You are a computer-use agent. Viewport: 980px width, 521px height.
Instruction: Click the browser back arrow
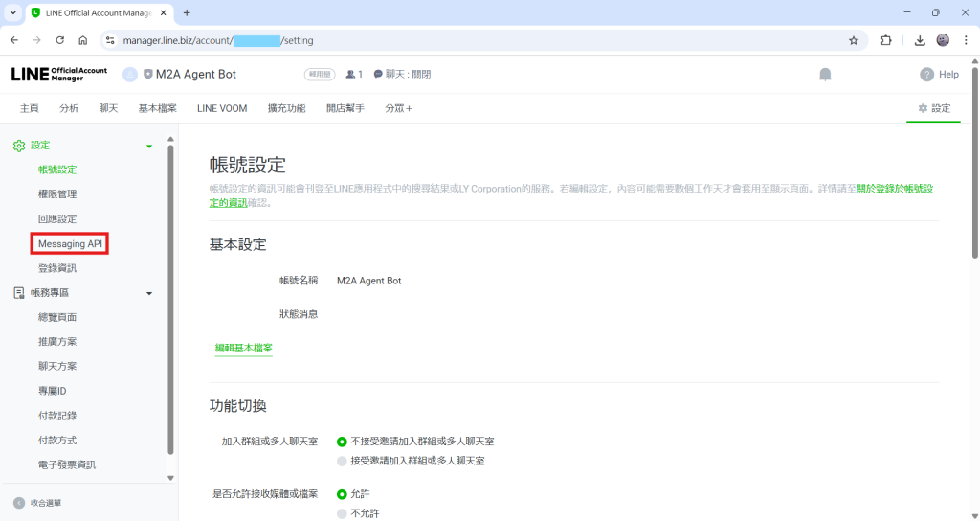click(14, 40)
